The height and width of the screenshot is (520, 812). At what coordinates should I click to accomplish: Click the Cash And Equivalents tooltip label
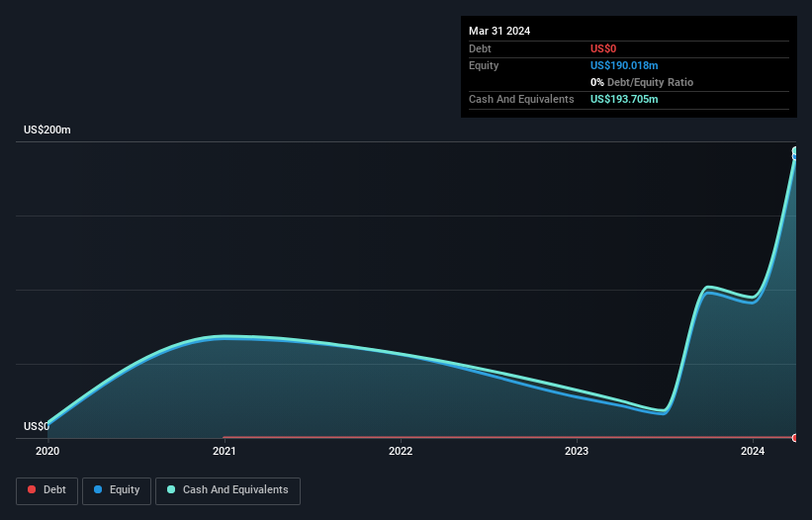click(x=521, y=99)
